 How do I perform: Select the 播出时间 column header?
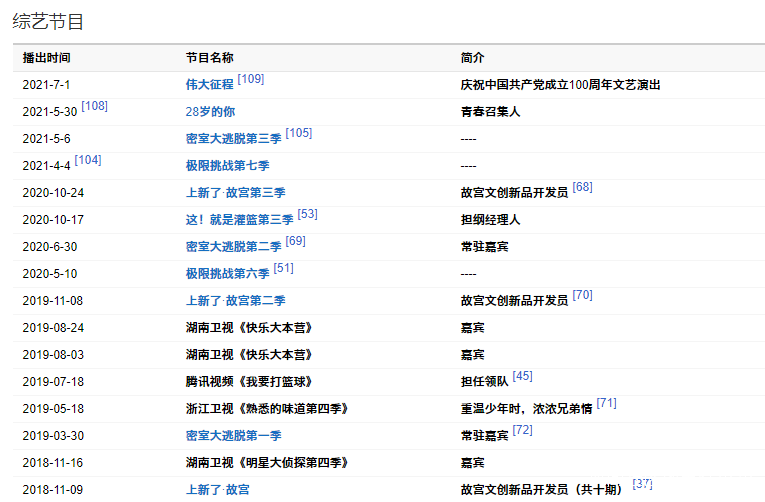tap(46, 58)
